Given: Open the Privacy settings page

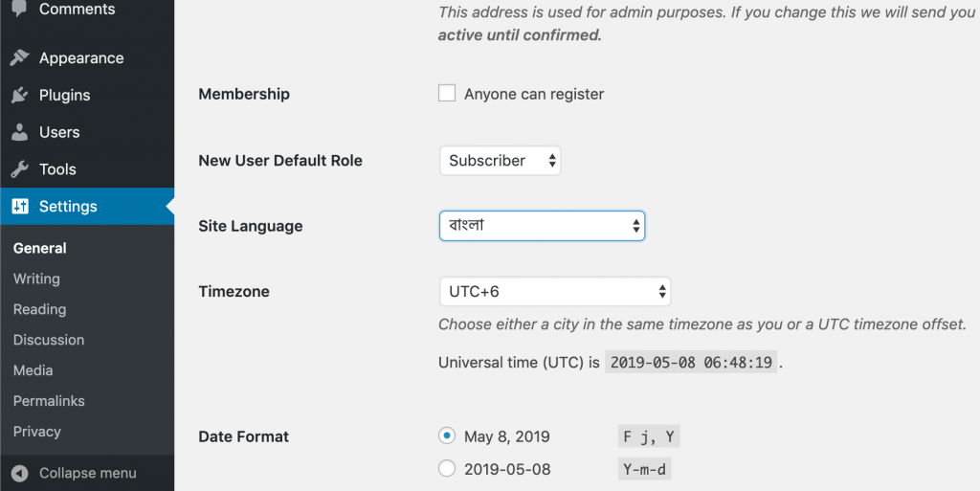Looking at the screenshot, I should (37, 432).
